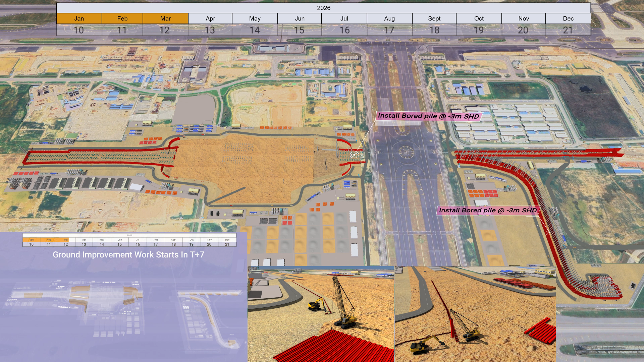The height and width of the screenshot is (362, 644).
Task: Open the right excavator piling inset view
Action: (x=475, y=314)
